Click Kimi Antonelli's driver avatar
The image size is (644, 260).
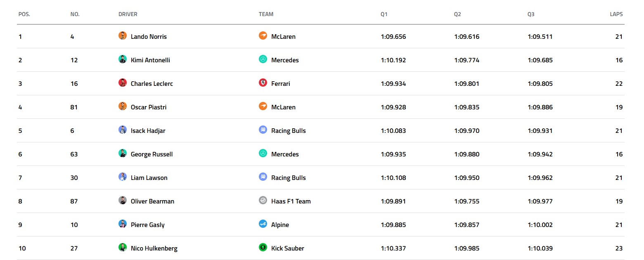[123, 59]
